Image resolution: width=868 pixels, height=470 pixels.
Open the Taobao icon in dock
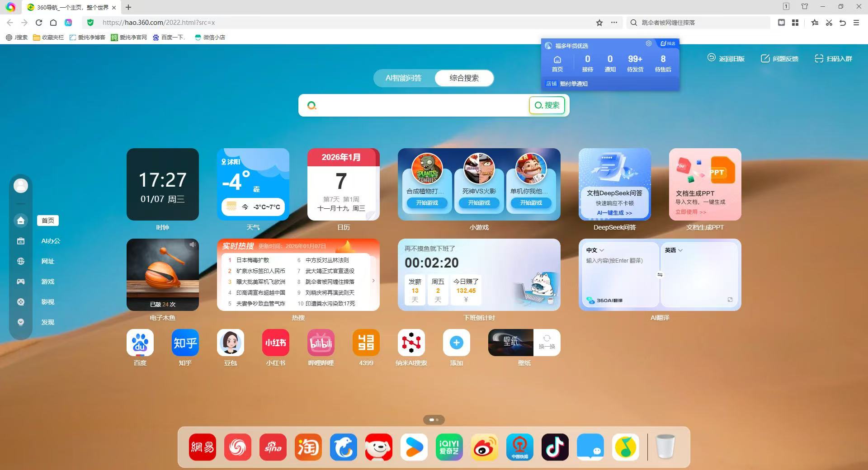[x=308, y=447]
